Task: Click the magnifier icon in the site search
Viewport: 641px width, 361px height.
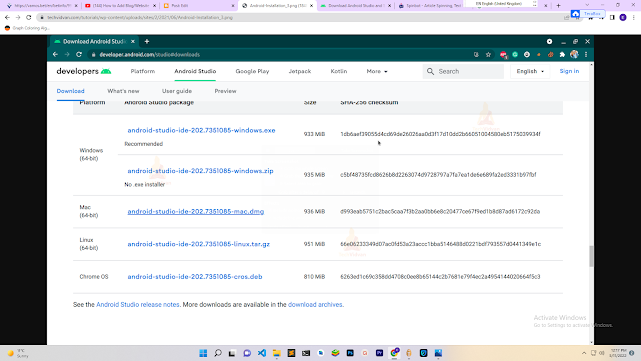Action: 430,71
